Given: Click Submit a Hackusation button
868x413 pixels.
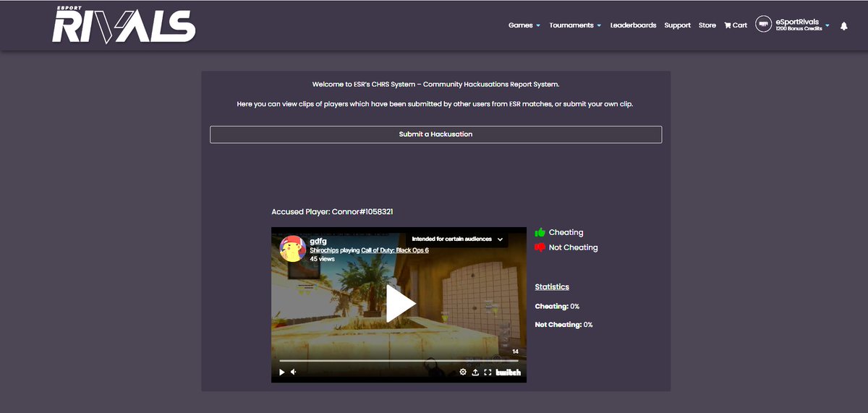Looking at the screenshot, I should (435, 135).
